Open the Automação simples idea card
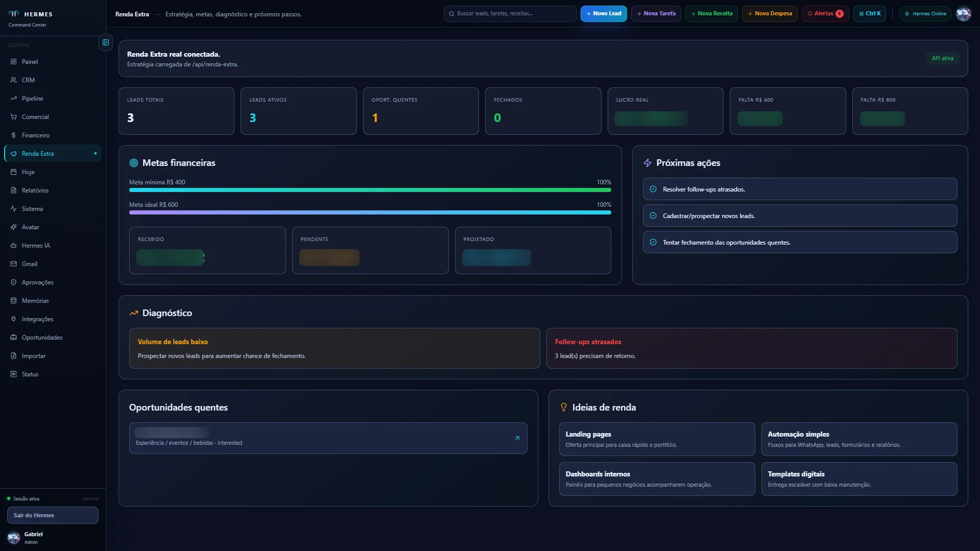Viewport: 980px width, 551px height. click(859, 439)
